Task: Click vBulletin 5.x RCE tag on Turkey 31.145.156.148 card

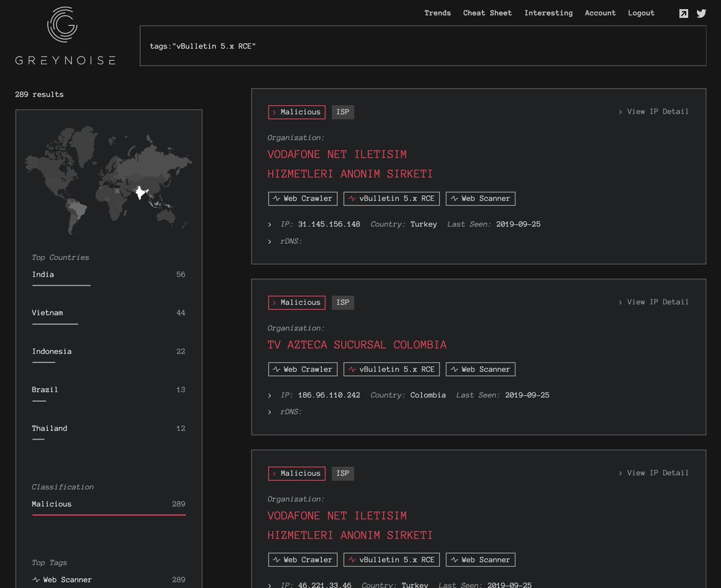Action: point(392,199)
